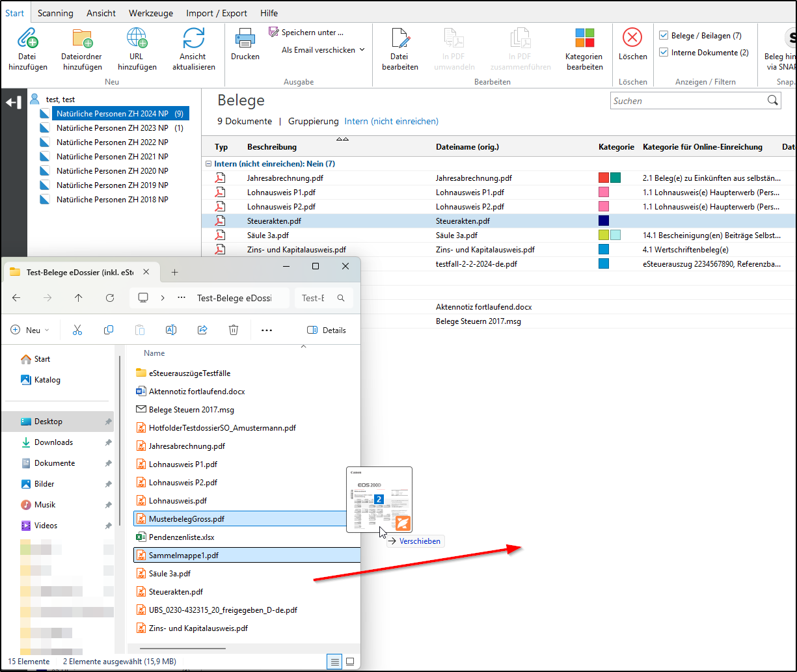Select the Lohnausweis P1.pdf row in Belege

498,192
